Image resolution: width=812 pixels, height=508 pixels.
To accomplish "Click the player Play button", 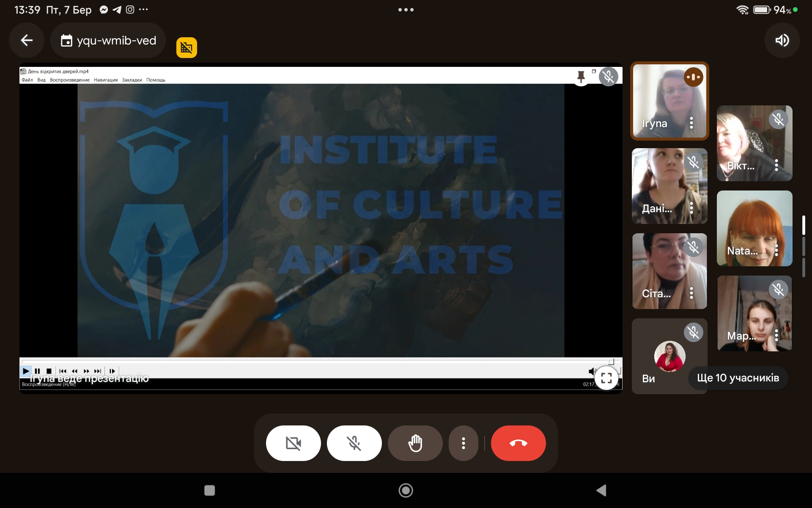I will [x=26, y=371].
